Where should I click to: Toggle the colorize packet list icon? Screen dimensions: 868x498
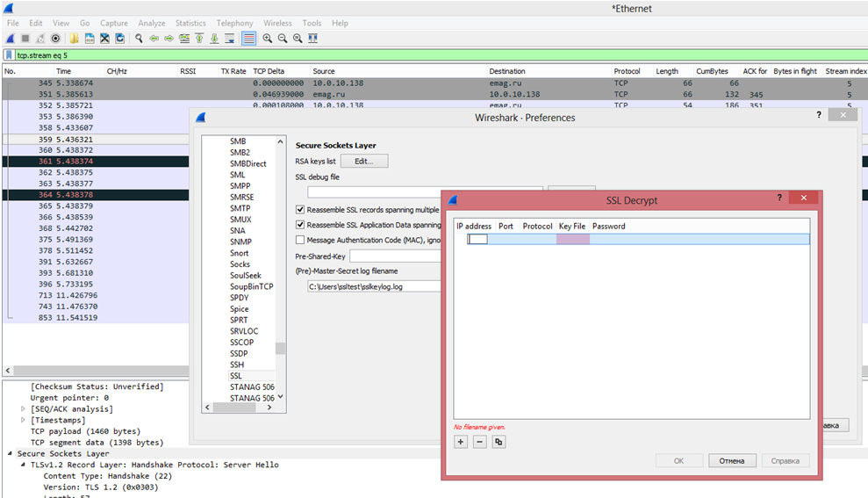(x=249, y=39)
